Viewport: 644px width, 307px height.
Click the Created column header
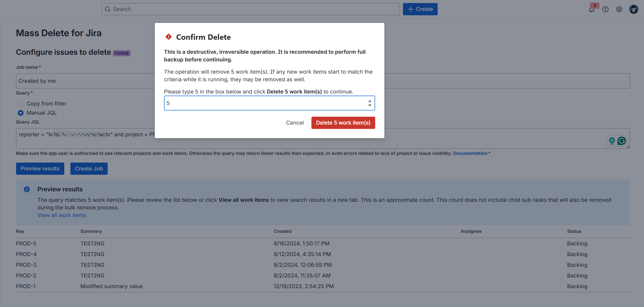pyautogui.click(x=283, y=231)
